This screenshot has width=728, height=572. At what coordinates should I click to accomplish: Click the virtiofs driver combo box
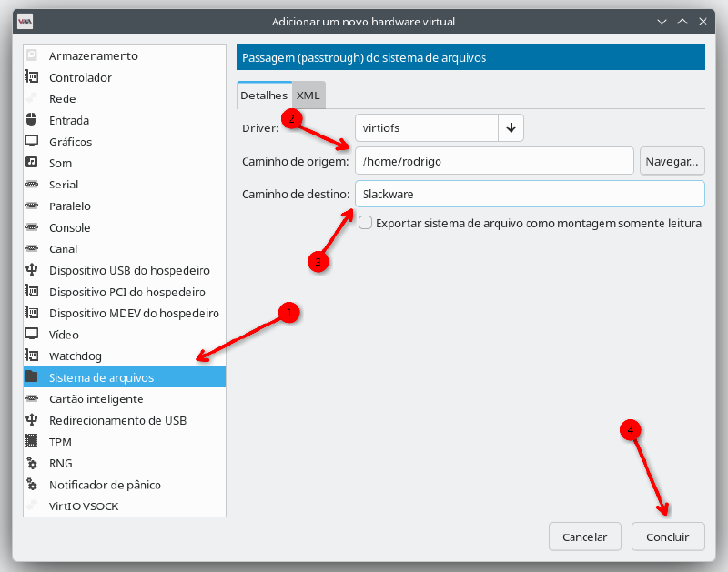(426, 128)
